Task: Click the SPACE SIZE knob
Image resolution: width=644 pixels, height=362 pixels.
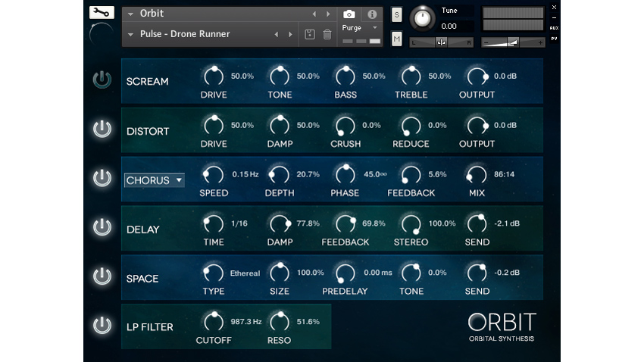Action: [x=280, y=273]
